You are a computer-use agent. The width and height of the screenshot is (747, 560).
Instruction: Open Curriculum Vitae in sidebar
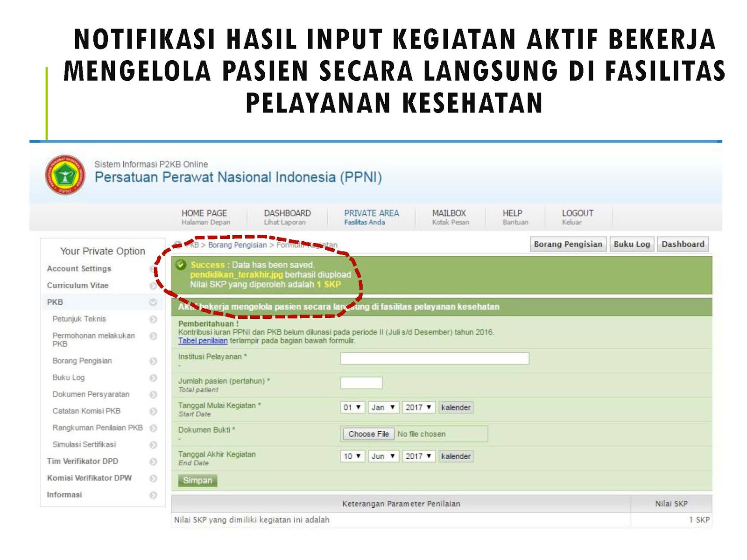(x=78, y=286)
